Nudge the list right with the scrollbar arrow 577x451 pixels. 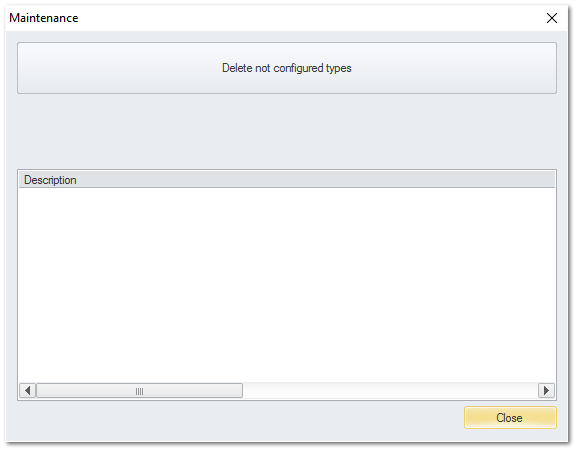tap(546, 390)
